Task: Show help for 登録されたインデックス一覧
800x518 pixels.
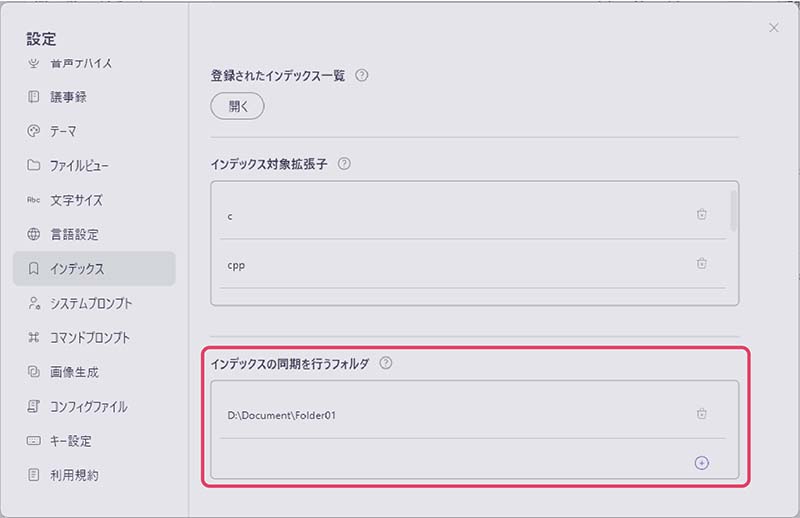Action: [362, 75]
